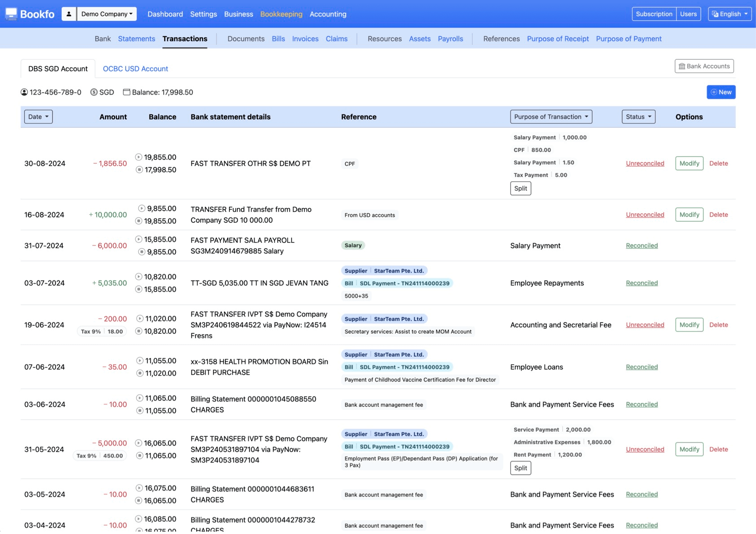This screenshot has height=534, width=756.
Task: Modify the 16-08-2024 fund transfer transaction
Action: coord(689,215)
